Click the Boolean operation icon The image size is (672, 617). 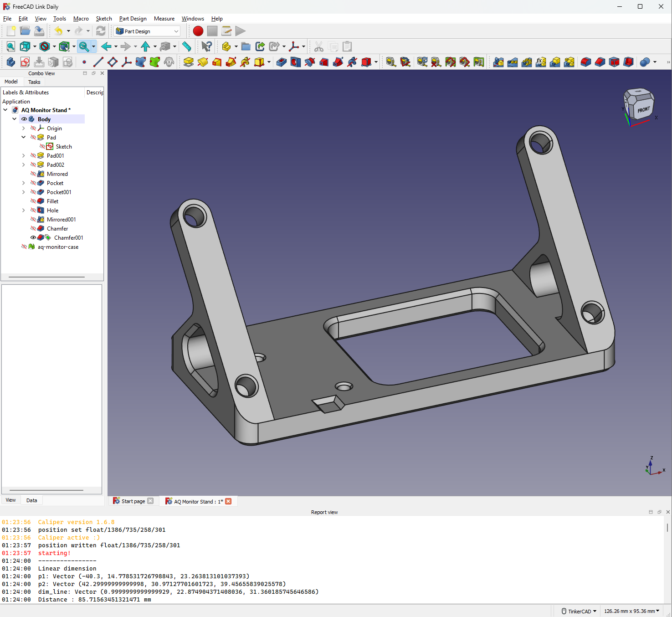click(645, 62)
